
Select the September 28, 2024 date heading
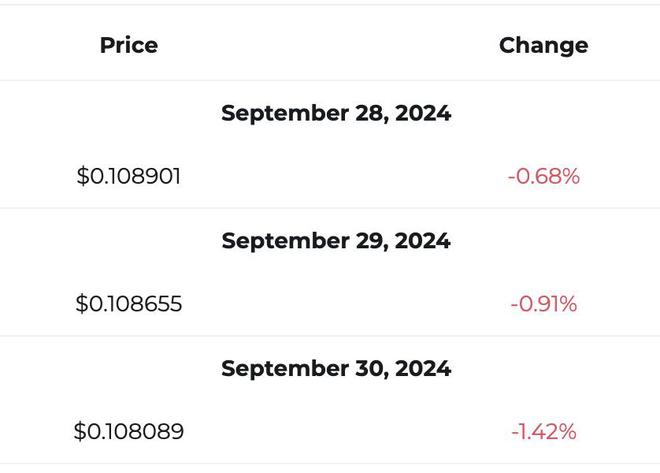(336, 113)
